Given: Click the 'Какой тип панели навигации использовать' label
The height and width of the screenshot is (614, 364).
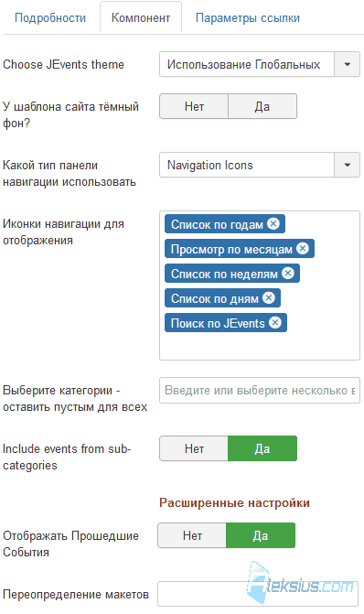Looking at the screenshot, I should pyautogui.click(x=70, y=174).
